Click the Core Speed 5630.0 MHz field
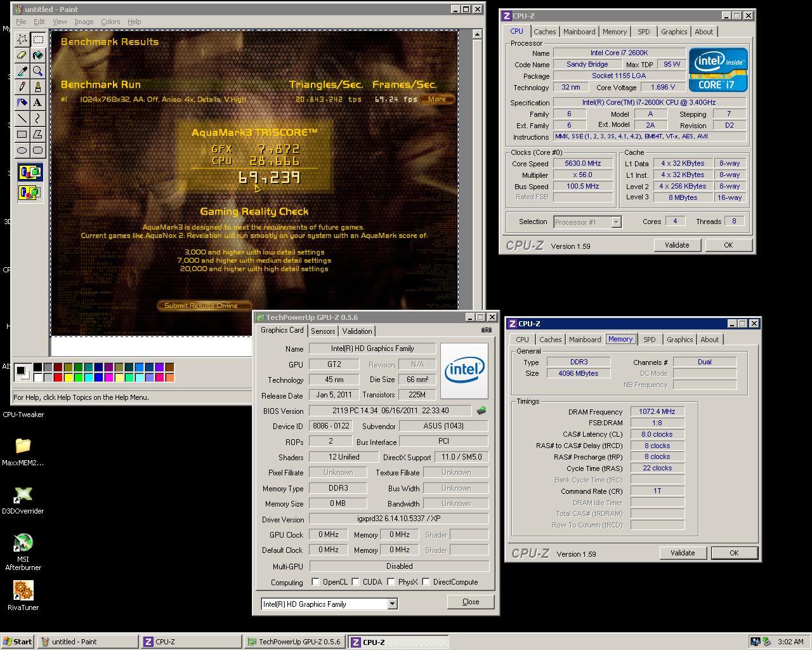The height and width of the screenshot is (650, 812). pos(582,164)
